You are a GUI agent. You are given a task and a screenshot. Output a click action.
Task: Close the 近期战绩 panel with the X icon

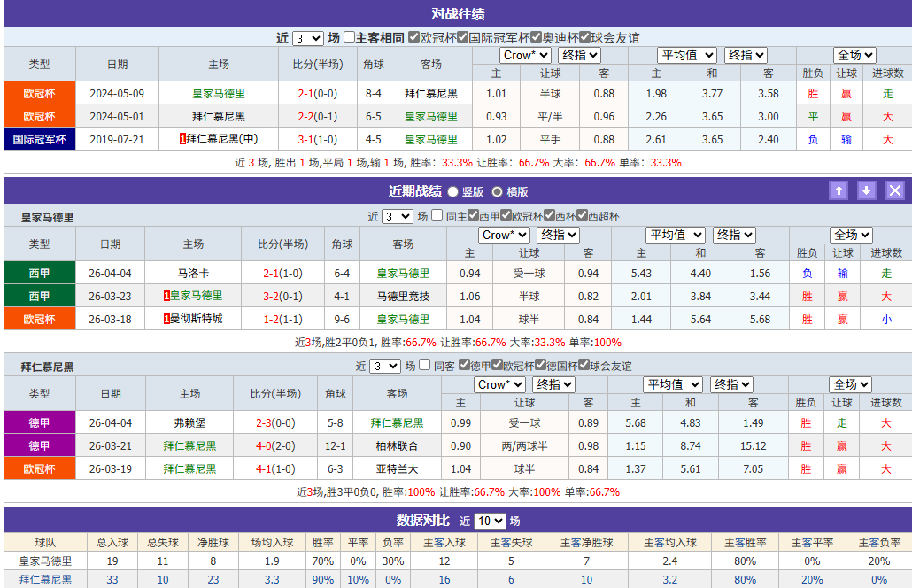pos(895,190)
